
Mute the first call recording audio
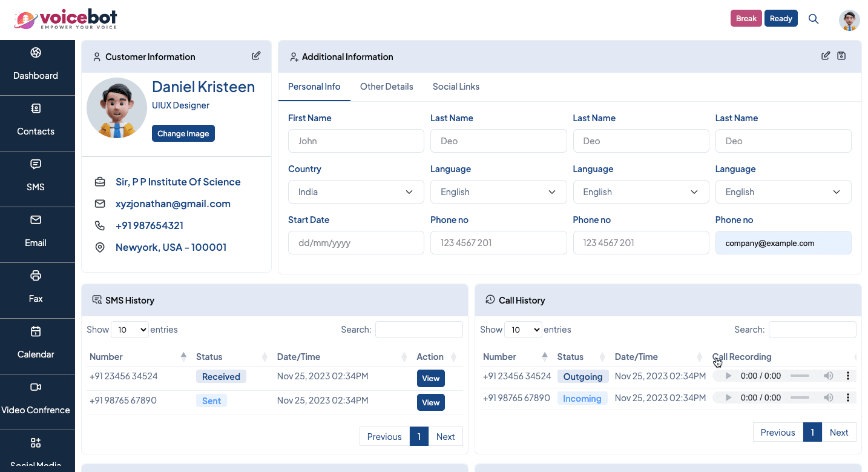click(828, 376)
